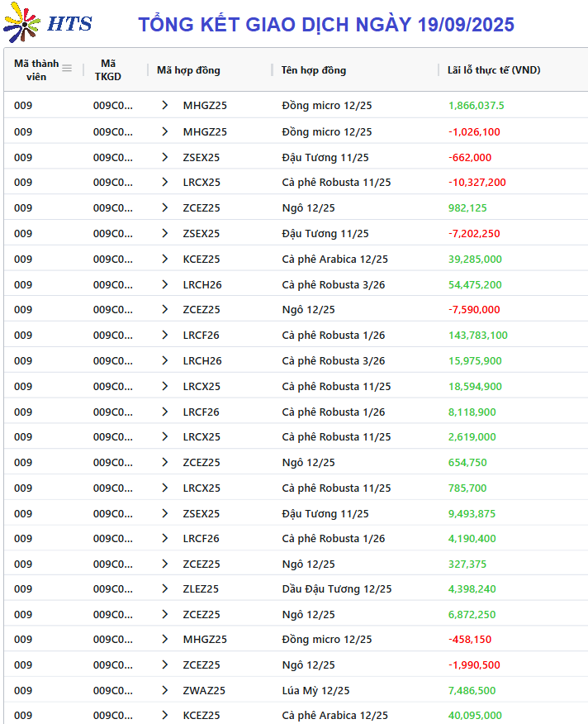
Task: Expand the LRCH26 row showing 54,475,200
Action: [x=165, y=284]
